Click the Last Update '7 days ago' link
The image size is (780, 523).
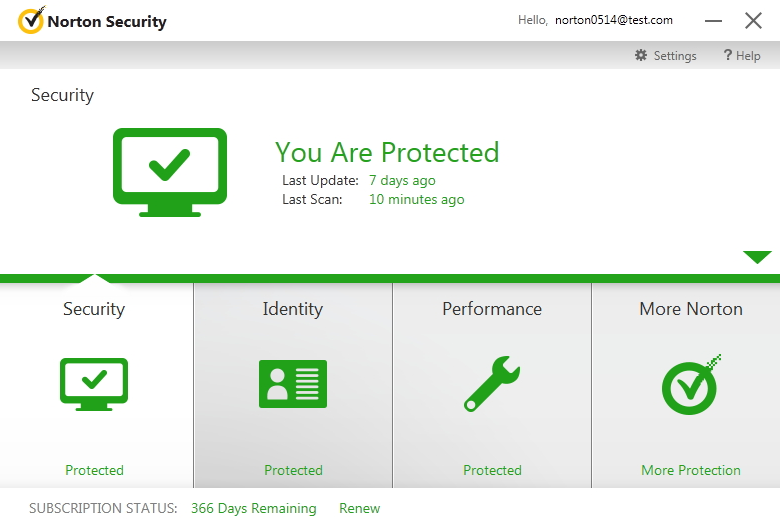402,181
